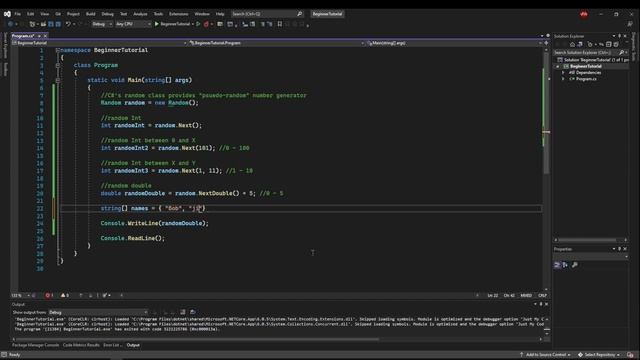Viewport: 640px width, 360px height.
Task: Click the Visual Studio logo icon
Action: click(x=7, y=14)
